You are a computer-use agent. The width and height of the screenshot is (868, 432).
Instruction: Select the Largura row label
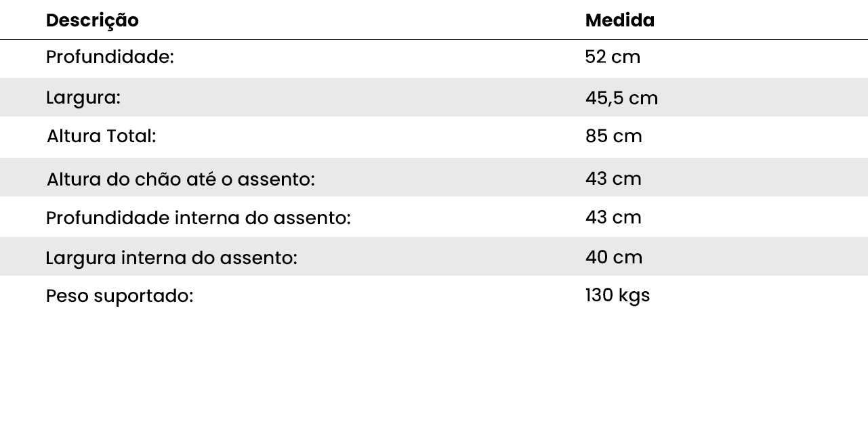83,98
